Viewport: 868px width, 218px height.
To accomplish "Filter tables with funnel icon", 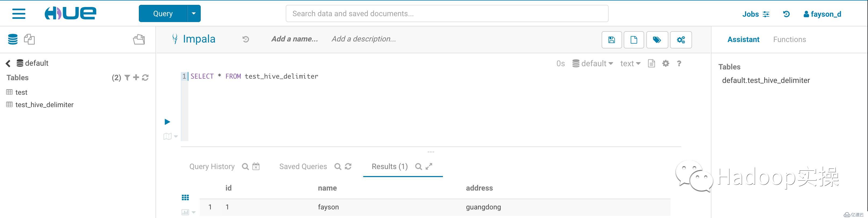I will [127, 78].
